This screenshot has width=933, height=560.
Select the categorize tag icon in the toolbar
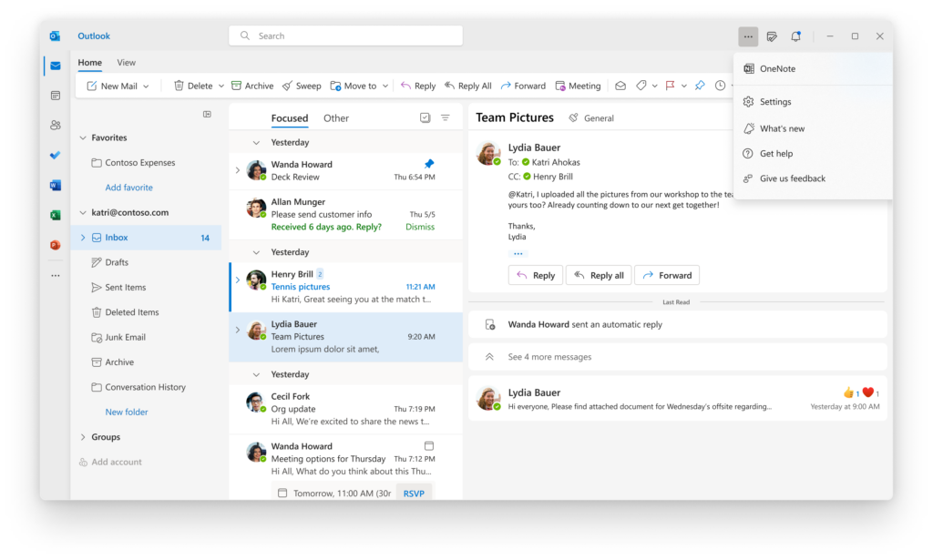point(641,85)
